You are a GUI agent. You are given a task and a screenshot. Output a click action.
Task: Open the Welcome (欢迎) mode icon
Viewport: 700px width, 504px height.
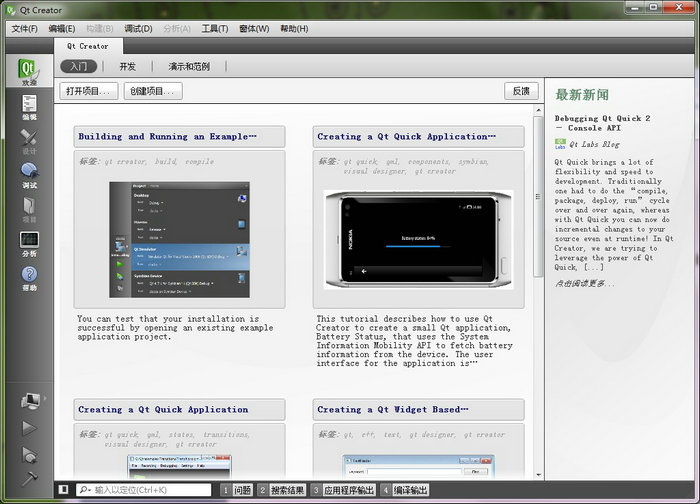coord(29,72)
